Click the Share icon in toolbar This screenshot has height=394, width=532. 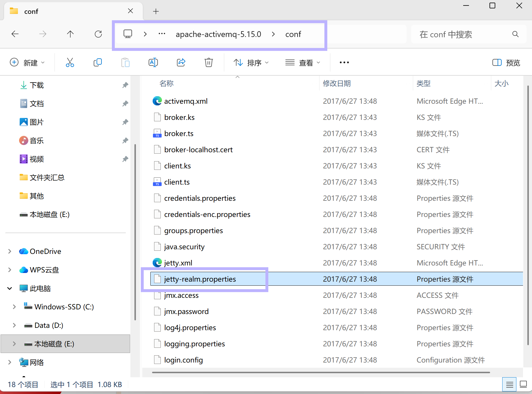click(181, 62)
